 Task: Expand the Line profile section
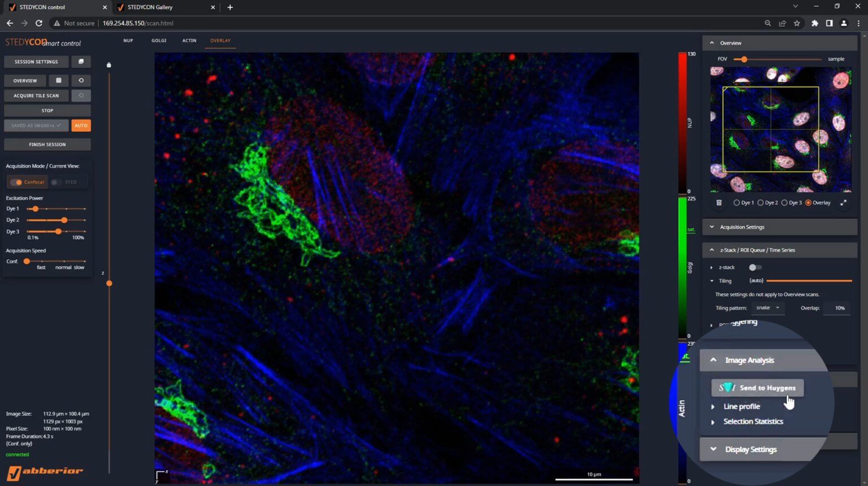[741, 406]
